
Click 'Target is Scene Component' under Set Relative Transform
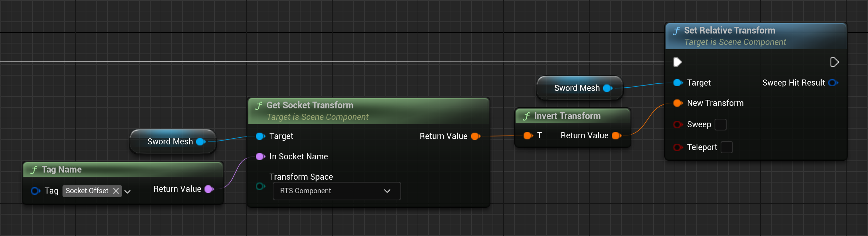click(735, 42)
